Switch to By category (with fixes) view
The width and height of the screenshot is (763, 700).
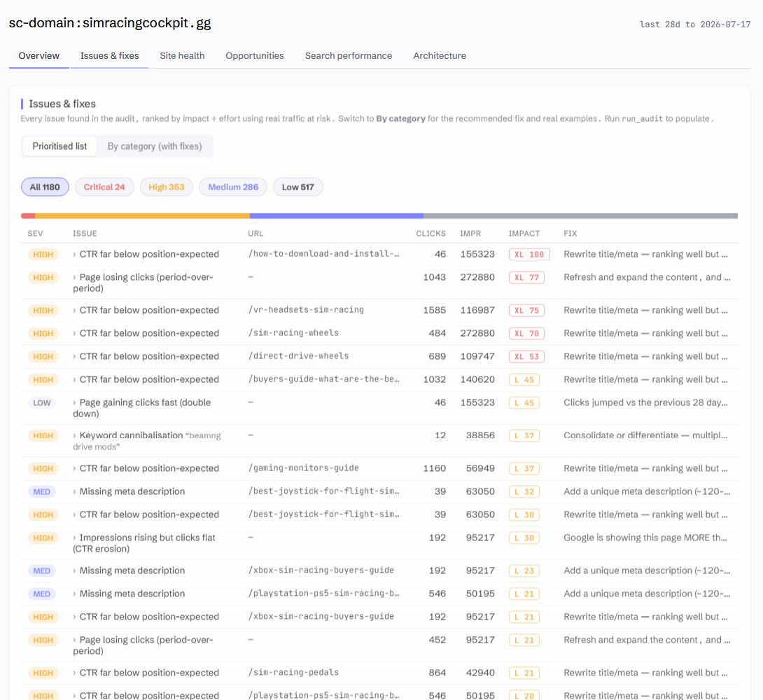pos(154,146)
